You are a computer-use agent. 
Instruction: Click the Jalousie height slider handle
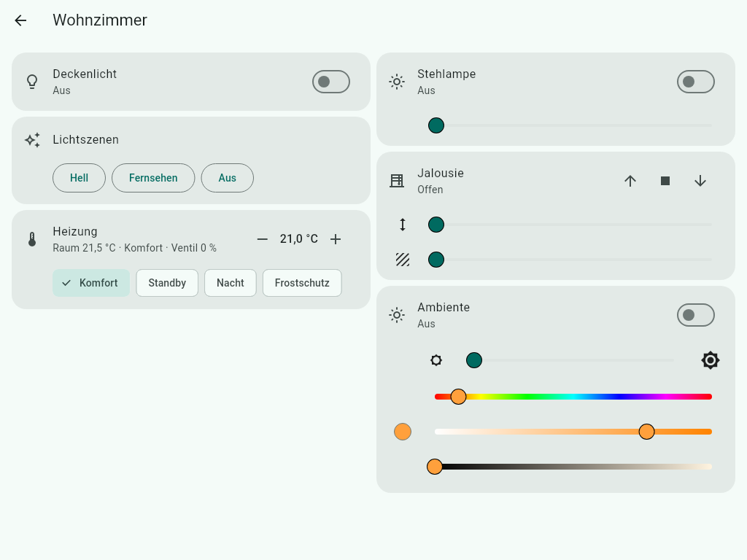coord(436,225)
